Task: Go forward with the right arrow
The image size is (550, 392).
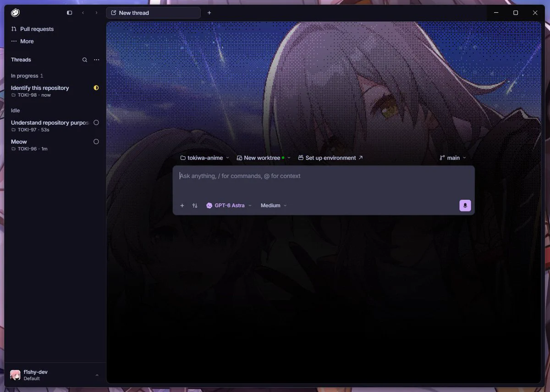Action: (96, 13)
